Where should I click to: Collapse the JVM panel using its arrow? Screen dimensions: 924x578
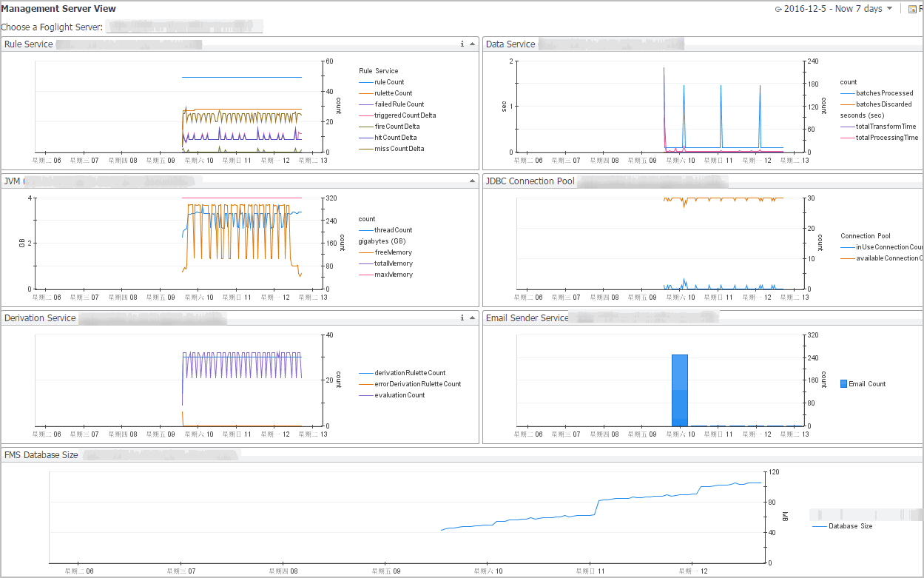pos(472,181)
